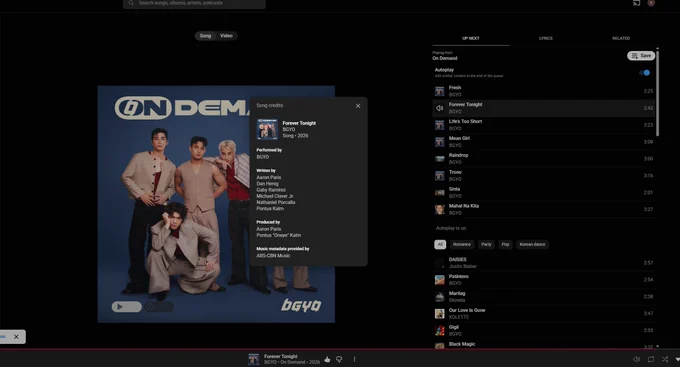Viewport: 680px width, 367px height.
Task: Toggle the repeat icon in player bar
Action: click(x=651, y=359)
